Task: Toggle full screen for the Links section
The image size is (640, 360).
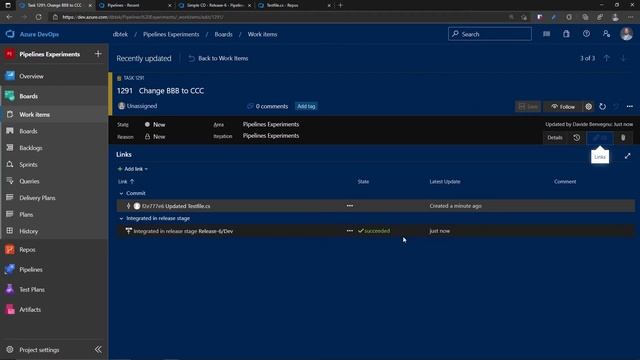Action: coord(627,156)
